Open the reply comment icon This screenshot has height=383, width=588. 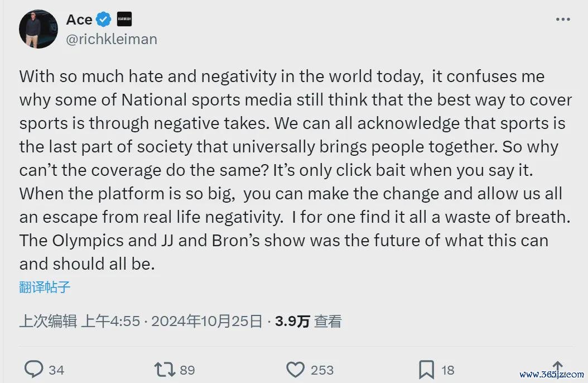[x=34, y=369]
